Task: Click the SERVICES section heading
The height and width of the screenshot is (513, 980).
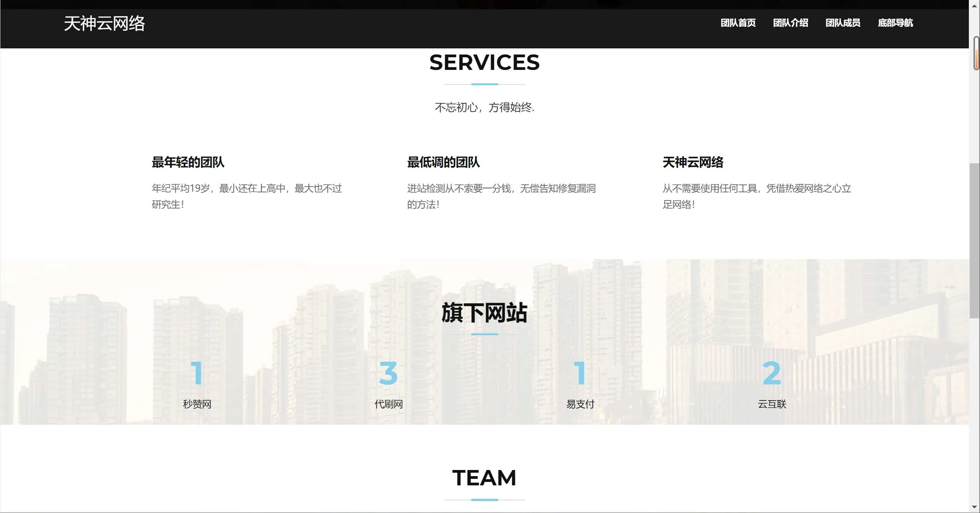Action: click(x=484, y=63)
